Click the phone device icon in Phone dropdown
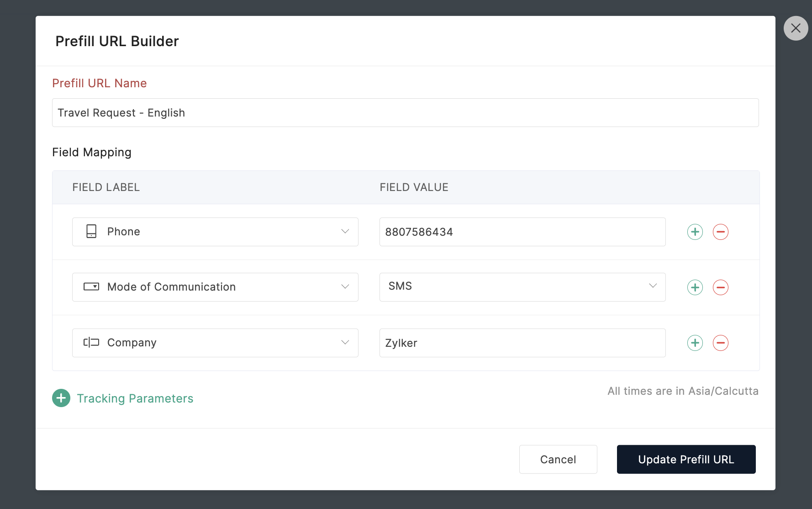Image resolution: width=812 pixels, height=509 pixels. [91, 231]
